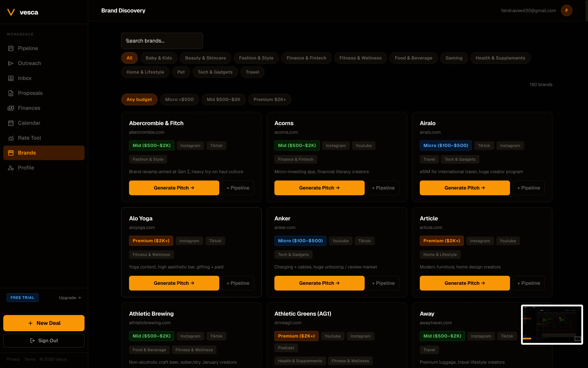Click the Vesca logo icon

point(11,12)
